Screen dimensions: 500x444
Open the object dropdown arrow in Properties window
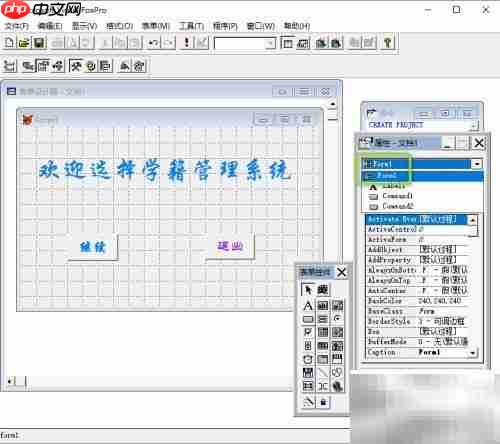coord(477,164)
